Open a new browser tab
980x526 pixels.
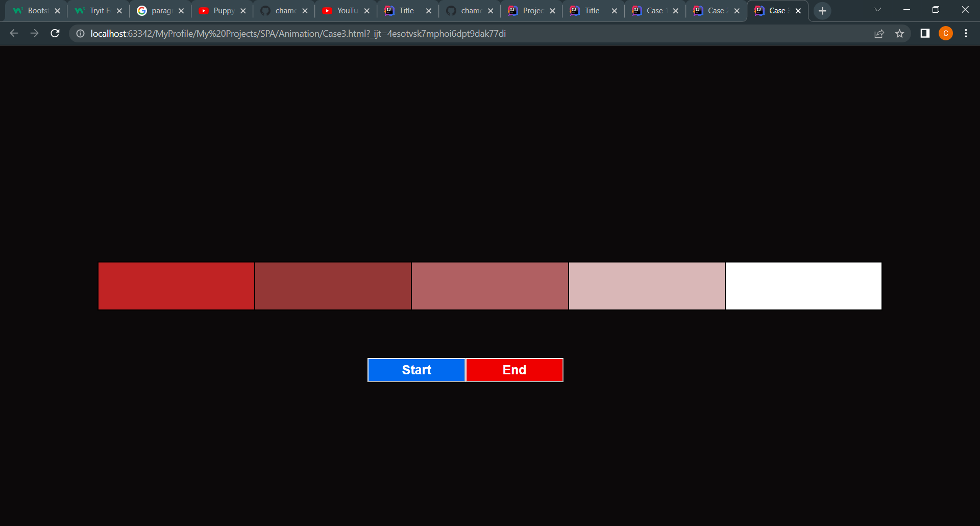[x=822, y=11]
